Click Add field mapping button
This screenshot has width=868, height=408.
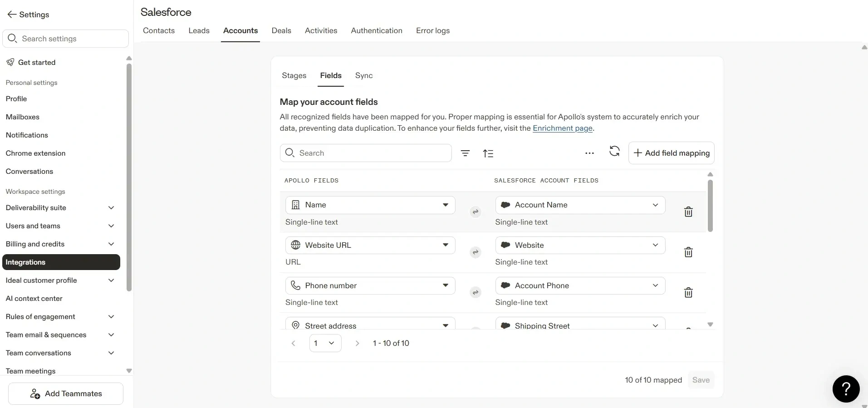(671, 153)
